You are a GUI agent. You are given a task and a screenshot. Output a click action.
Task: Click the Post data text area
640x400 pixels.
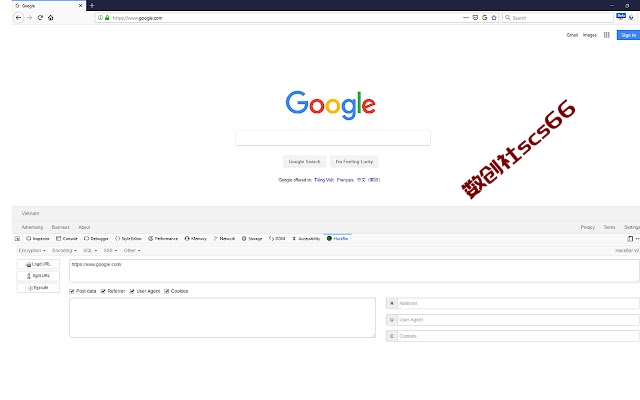point(222,318)
